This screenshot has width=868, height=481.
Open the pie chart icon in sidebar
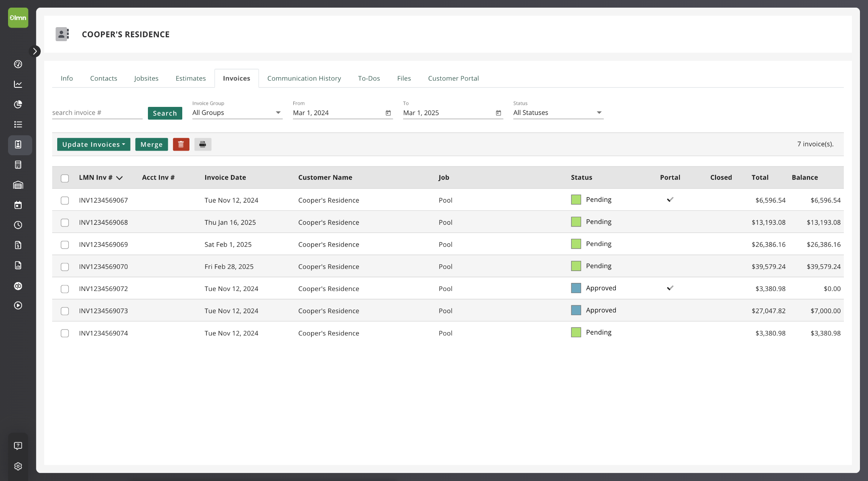tap(18, 104)
